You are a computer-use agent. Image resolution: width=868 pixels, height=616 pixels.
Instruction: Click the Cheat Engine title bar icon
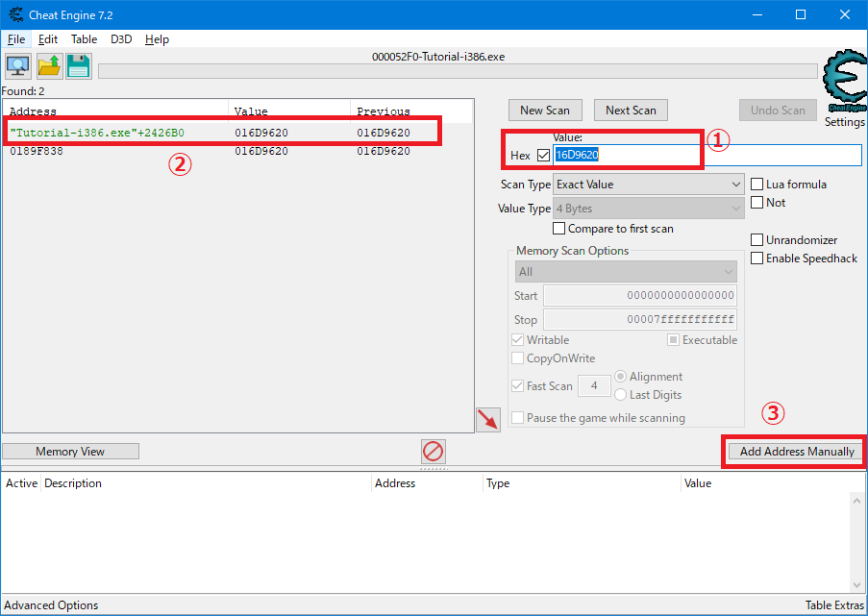[x=16, y=15]
